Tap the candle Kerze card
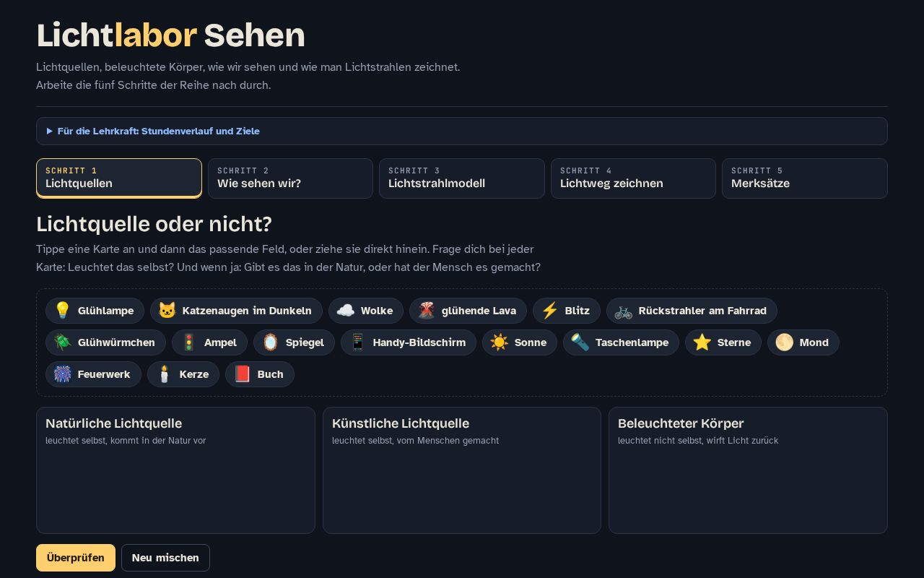The width and height of the screenshot is (924, 578). tap(183, 374)
